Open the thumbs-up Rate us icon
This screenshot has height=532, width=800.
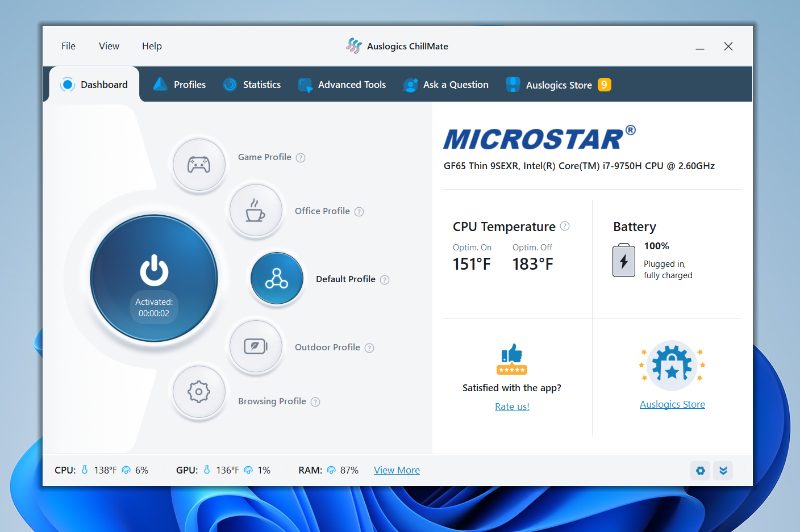[x=511, y=359]
